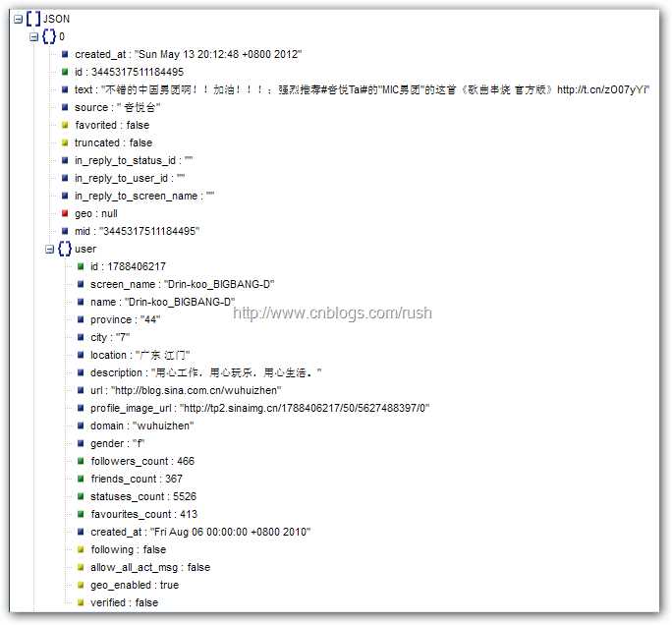This screenshot has width=672, height=625.
Task: Collapse the object node 0
Action: 33,37
